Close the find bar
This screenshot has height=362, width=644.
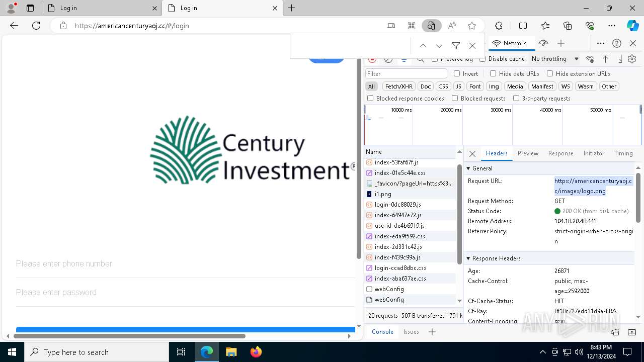472,46
